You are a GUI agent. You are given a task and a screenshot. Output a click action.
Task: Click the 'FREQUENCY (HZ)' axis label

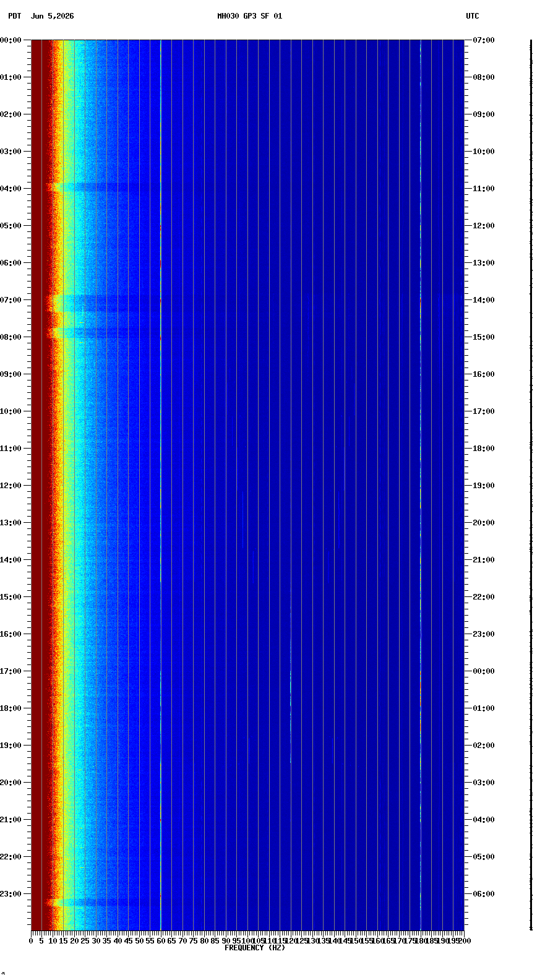point(255,948)
